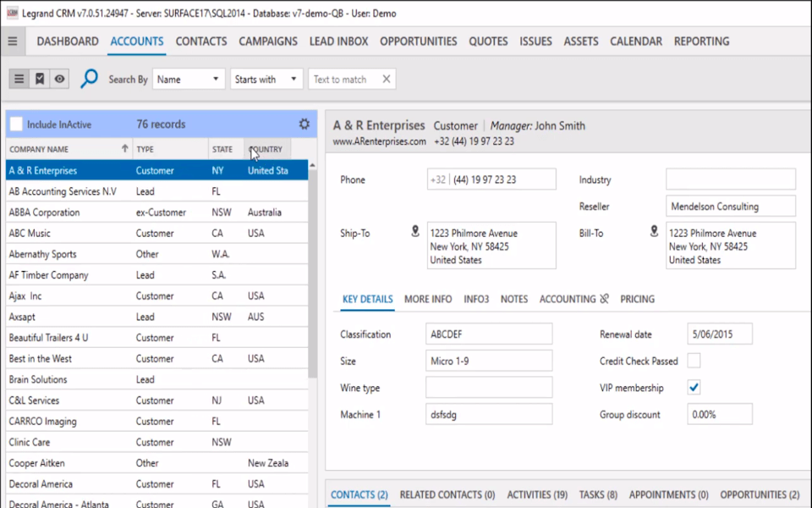Open the Classification ABCDEF field
This screenshot has width=812, height=508.
[x=489, y=334]
